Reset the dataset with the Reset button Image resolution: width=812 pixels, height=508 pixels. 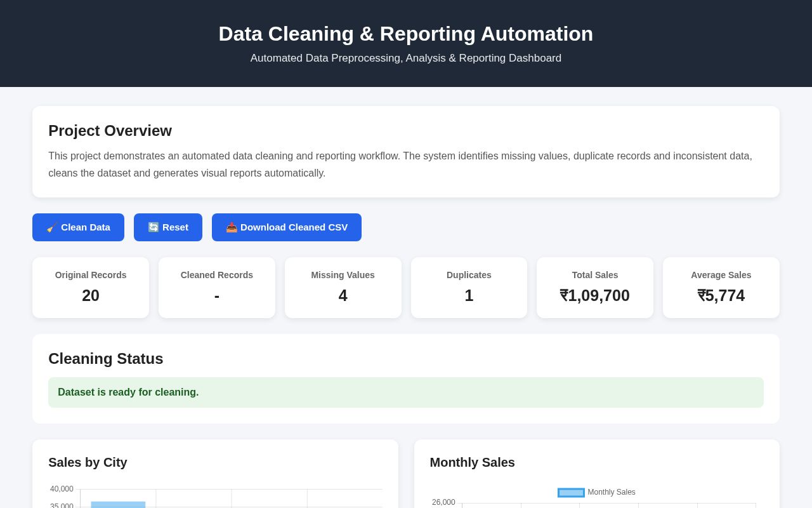click(168, 227)
